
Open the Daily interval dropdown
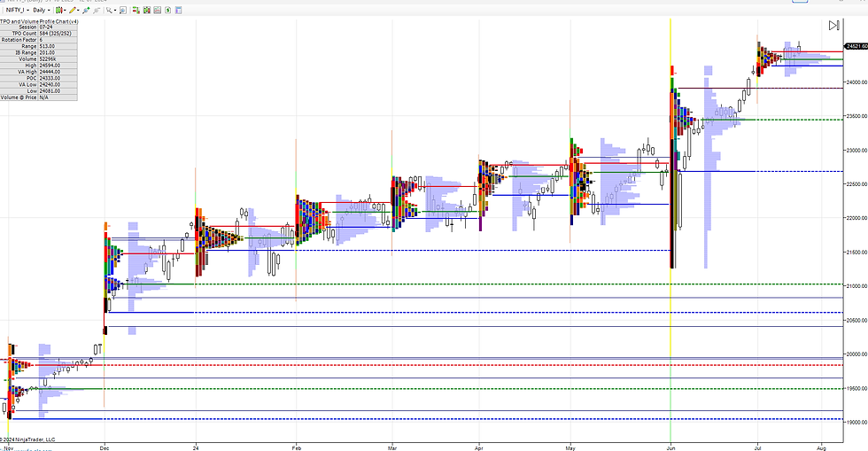click(x=42, y=10)
